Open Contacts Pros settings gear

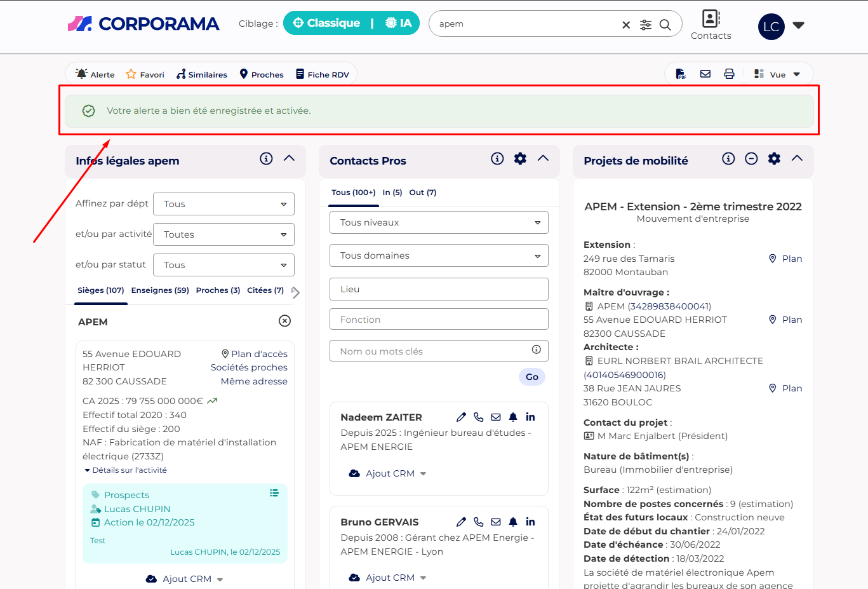(520, 159)
